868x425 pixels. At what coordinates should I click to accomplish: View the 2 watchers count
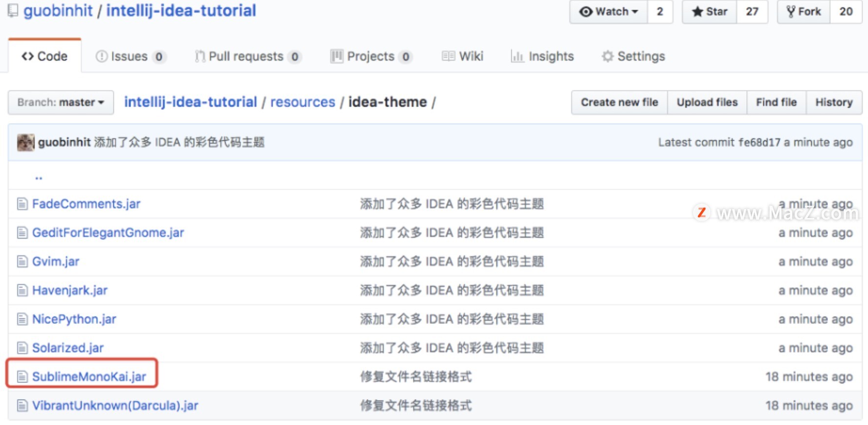(x=660, y=12)
